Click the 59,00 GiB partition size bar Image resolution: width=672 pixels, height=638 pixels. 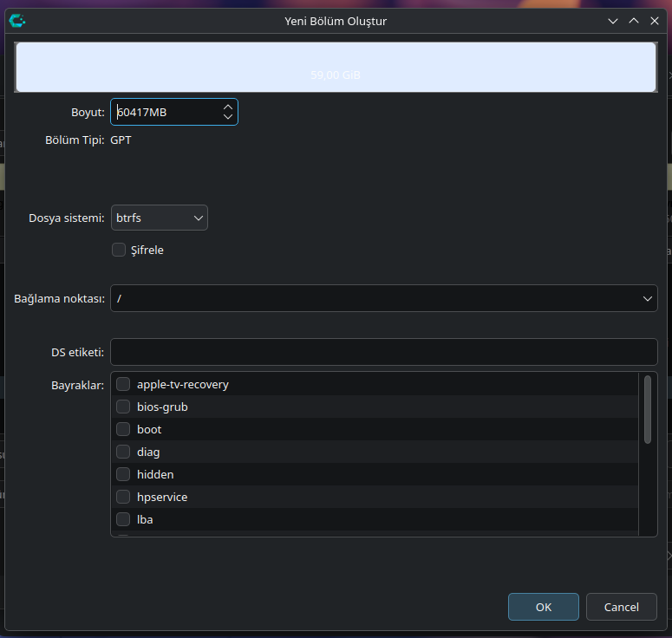pos(336,68)
